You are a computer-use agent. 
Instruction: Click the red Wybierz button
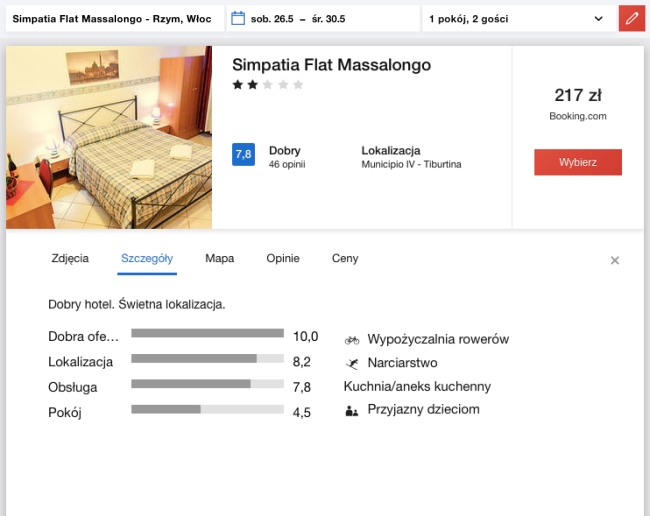(x=578, y=162)
